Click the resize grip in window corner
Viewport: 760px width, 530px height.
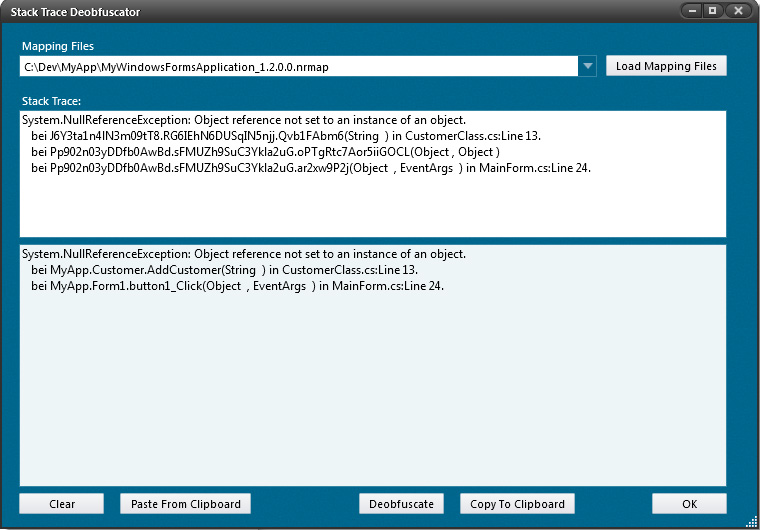tap(752, 522)
